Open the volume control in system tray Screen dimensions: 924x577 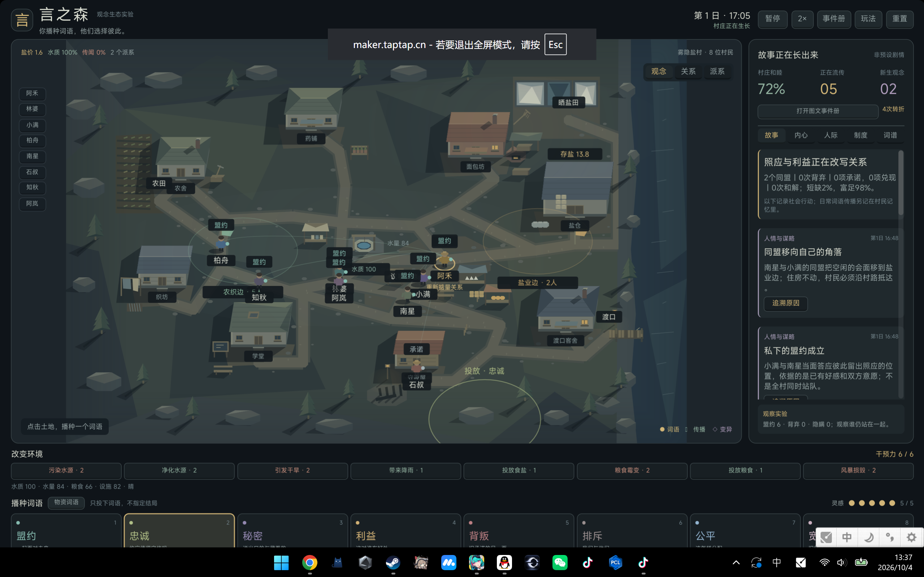point(842,563)
